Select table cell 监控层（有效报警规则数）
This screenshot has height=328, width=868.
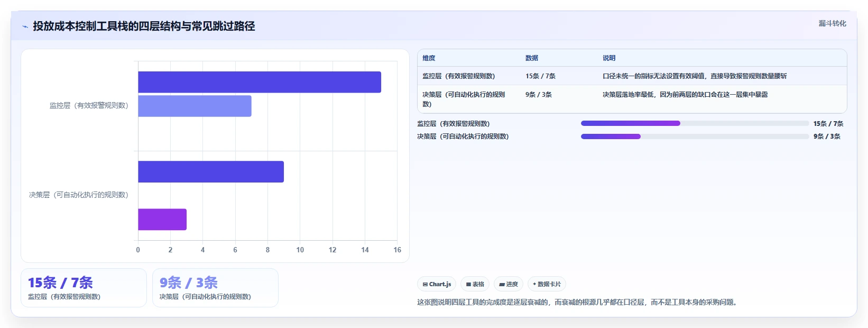pos(459,76)
